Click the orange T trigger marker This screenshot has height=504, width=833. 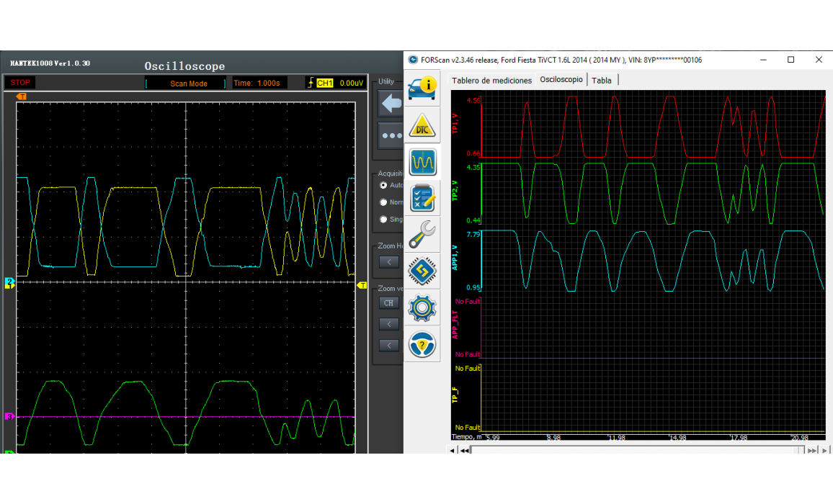(22, 96)
